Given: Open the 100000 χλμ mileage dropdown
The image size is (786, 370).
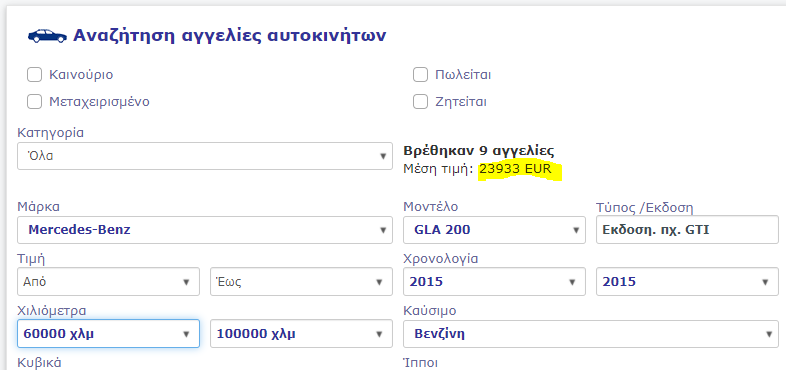Looking at the screenshot, I should (301, 333).
